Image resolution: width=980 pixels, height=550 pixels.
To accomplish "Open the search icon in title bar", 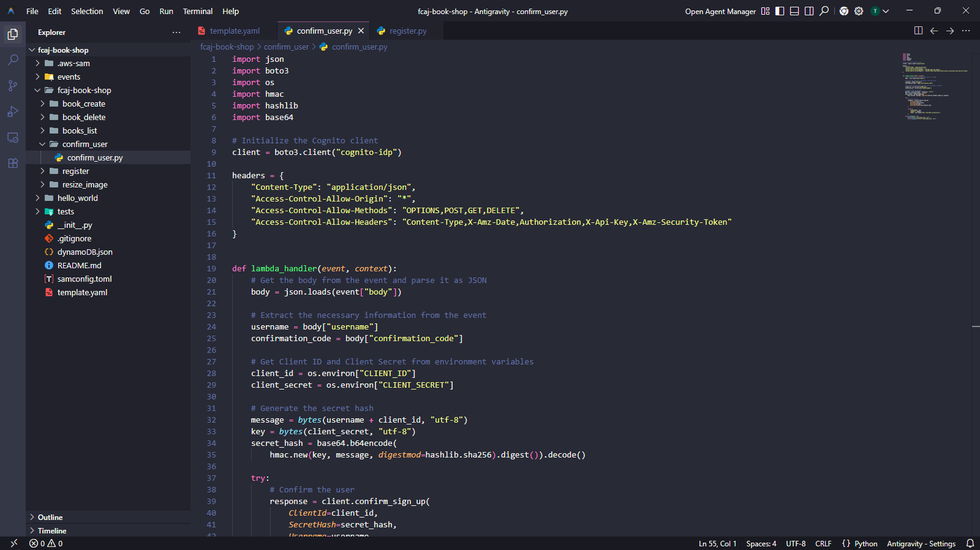I will click(x=824, y=11).
